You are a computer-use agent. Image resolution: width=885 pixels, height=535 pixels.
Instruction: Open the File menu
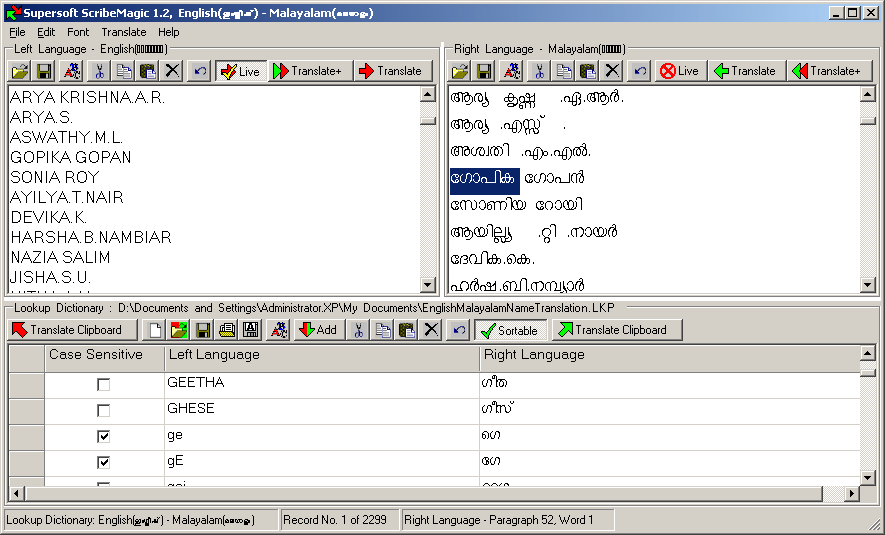point(17,32)
